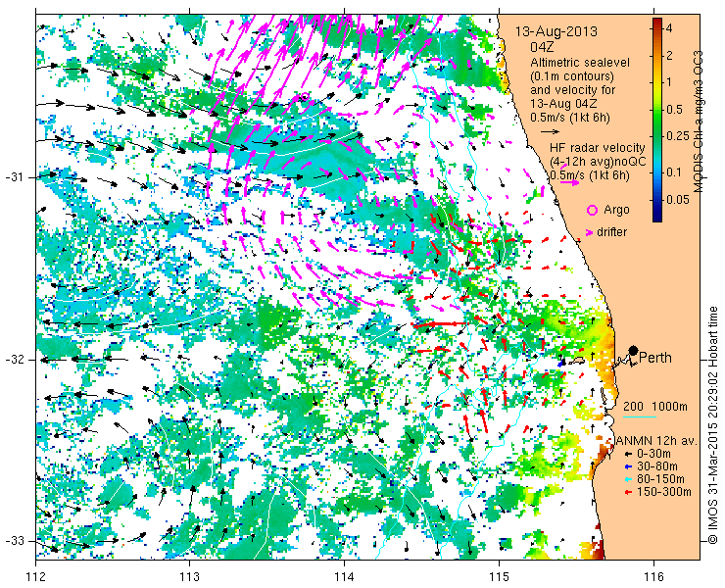Click the colorbar tick value '4'
This screenshot has height=588, width=725.
pos(668,28)
